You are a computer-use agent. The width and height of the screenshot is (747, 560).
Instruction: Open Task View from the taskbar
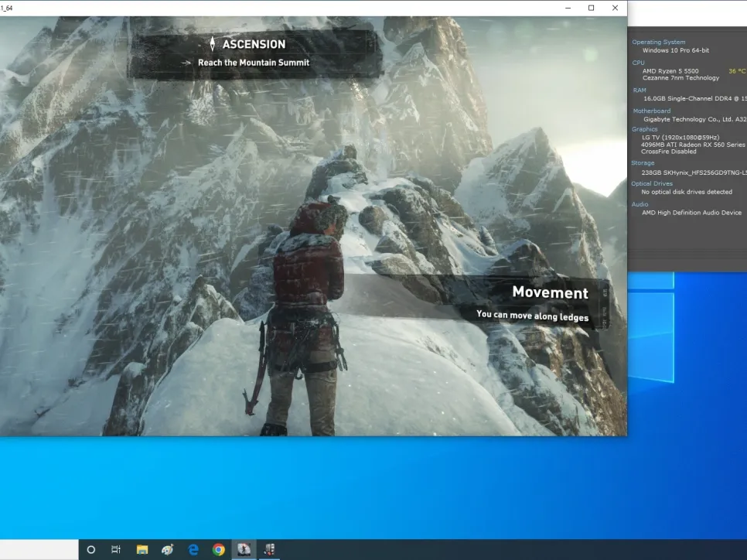116,549
